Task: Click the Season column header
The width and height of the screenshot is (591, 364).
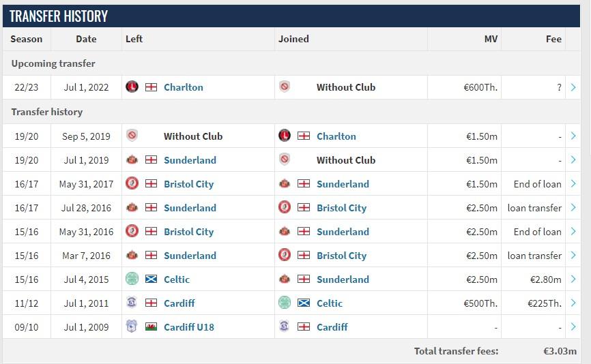Action: 27,39
